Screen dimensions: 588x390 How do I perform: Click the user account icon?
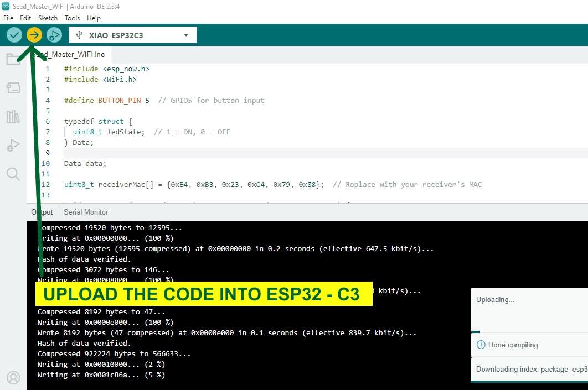13,378
